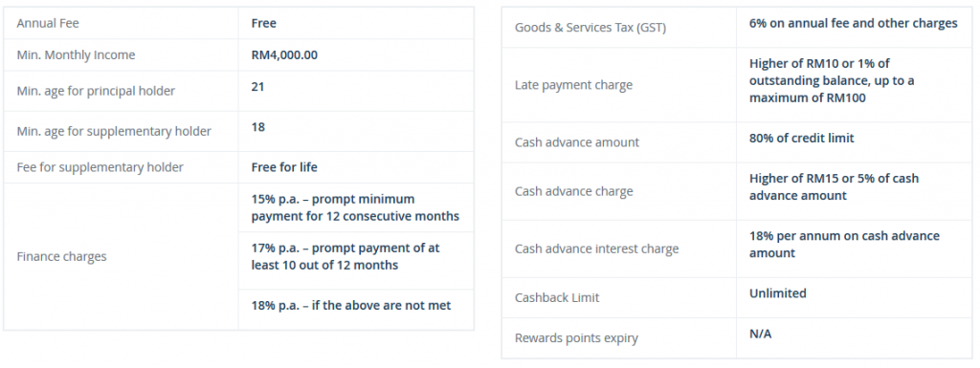Select the Free for life value

coord(284,167)
